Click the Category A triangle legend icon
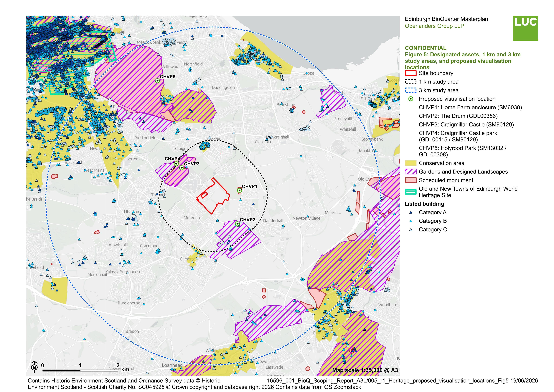The height and width of the screenshot is (392, 554). [411, 213]
